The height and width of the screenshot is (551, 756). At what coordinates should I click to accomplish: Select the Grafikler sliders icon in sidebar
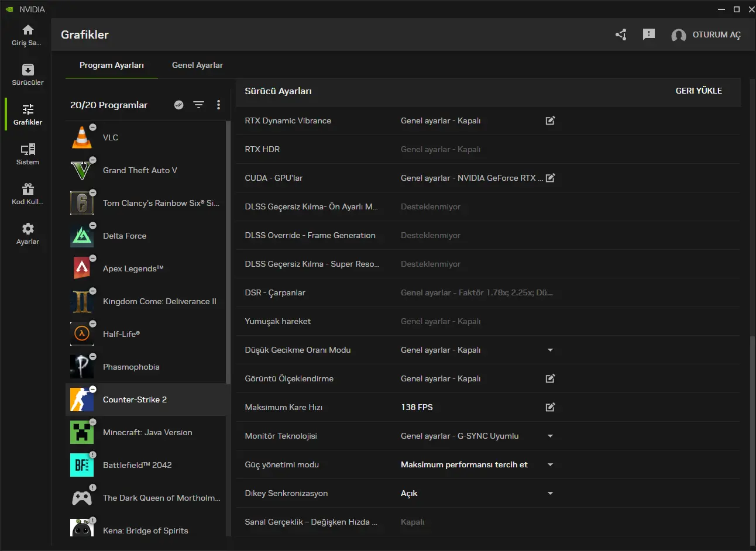[28, 109]
